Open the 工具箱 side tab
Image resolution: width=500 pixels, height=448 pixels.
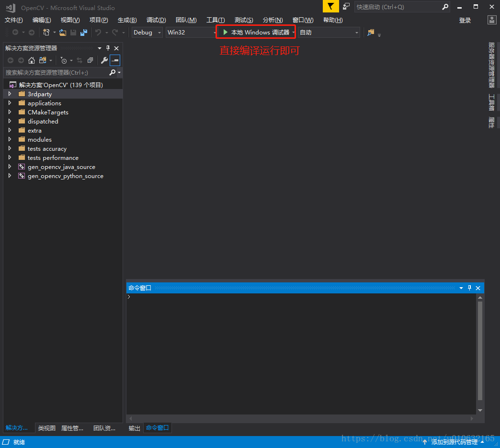point(491,102)
